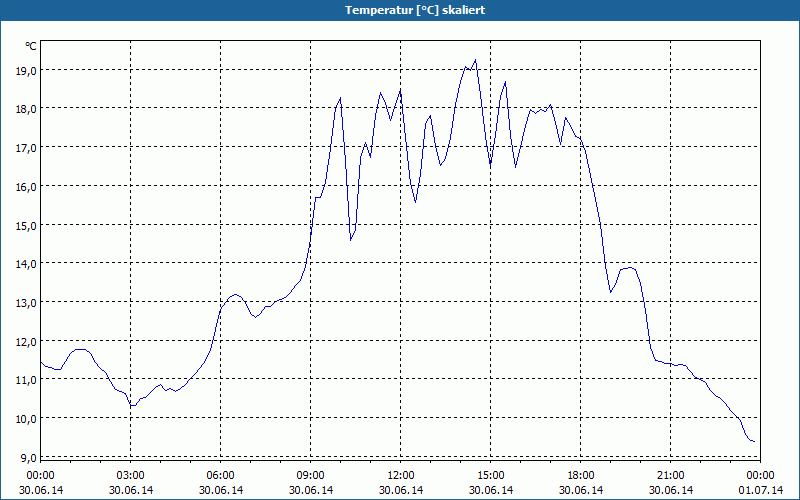Select the 9,0 temperature label
Viewport: 800px width, 500px height.
coord(28,458)
